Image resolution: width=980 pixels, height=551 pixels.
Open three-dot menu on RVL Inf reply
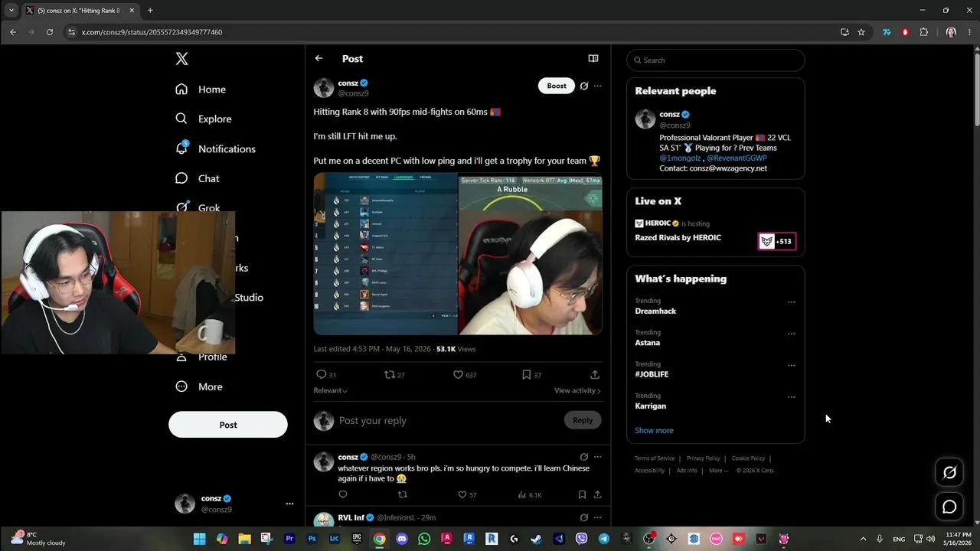pyautogui.click(x=598, y=517)
